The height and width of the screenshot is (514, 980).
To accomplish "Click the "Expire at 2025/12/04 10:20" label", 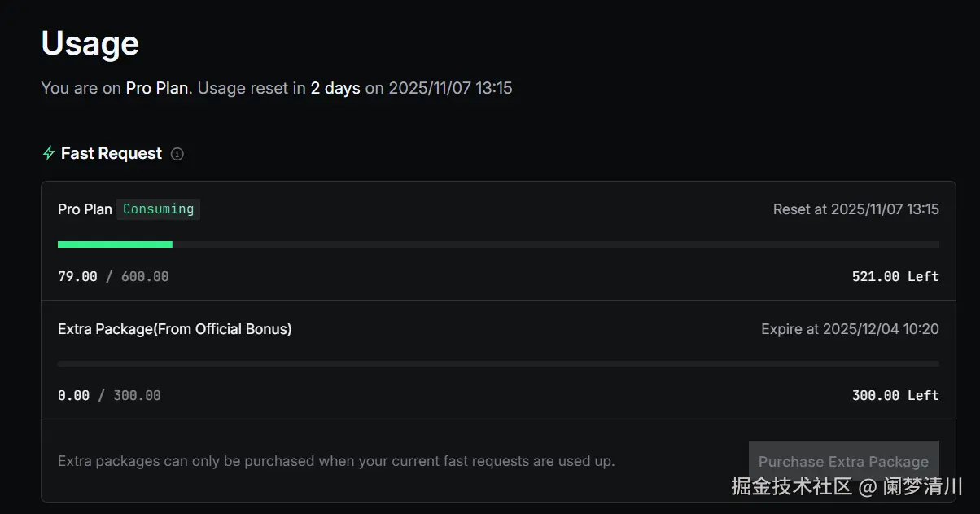I will coord(850,329).
